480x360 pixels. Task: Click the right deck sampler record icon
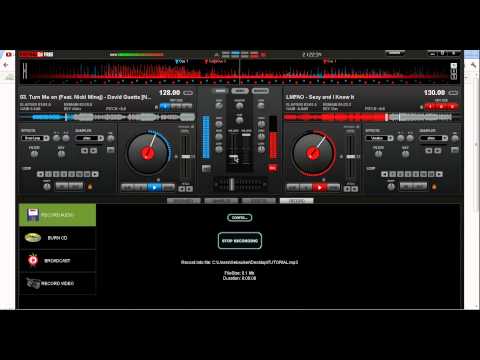coord(455,150)
